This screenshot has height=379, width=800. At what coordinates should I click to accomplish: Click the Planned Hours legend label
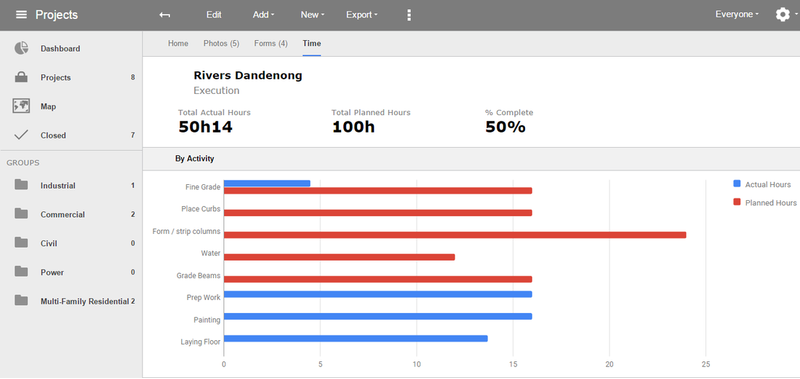(770, 203)
